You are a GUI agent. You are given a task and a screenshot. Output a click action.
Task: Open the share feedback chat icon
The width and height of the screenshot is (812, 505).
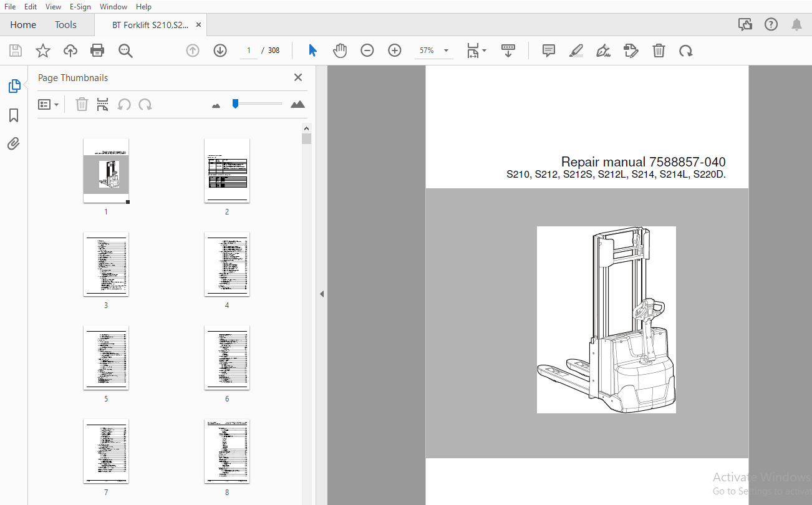745,24
